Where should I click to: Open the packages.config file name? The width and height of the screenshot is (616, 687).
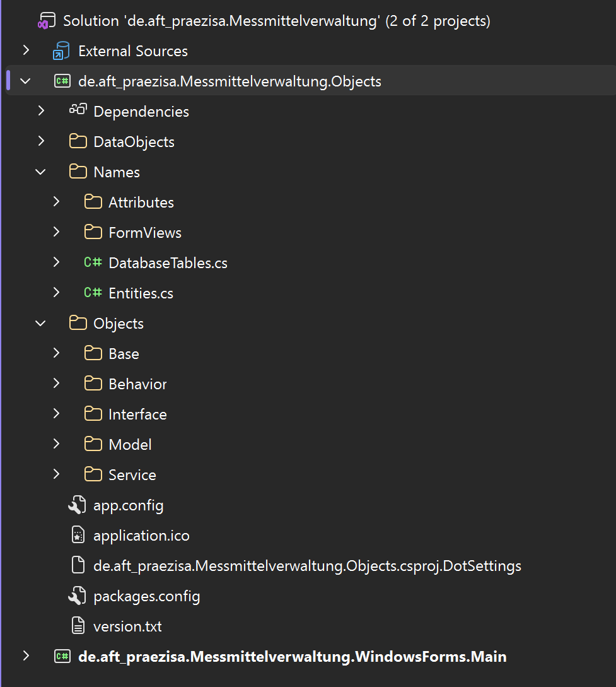147,596
